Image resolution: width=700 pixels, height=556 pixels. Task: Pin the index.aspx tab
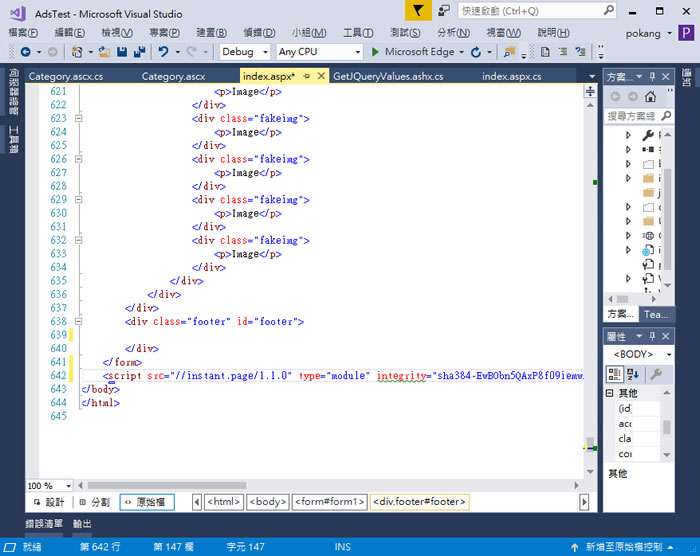(x=306, y=76)
